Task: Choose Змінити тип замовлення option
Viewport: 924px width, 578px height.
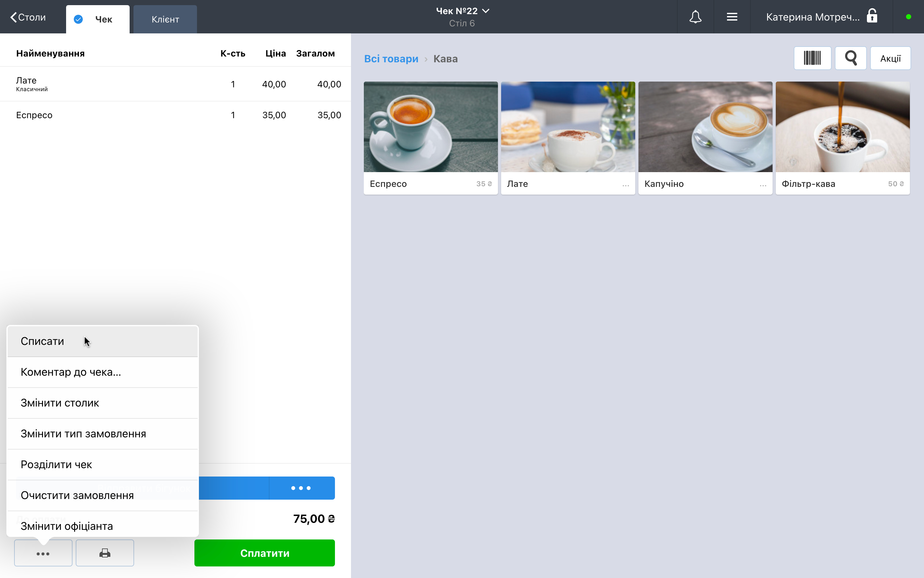Action: [103, 433]
